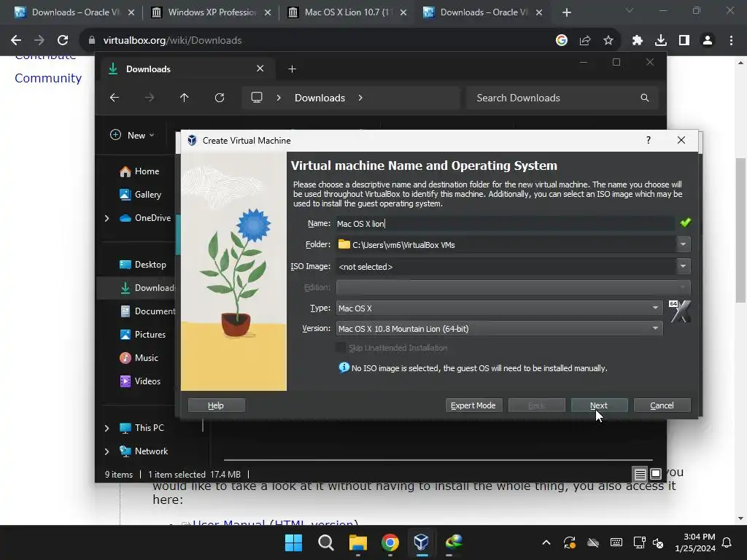Open Documents in File Explorer sidebar
747x560 pixels.
[147, 311]
